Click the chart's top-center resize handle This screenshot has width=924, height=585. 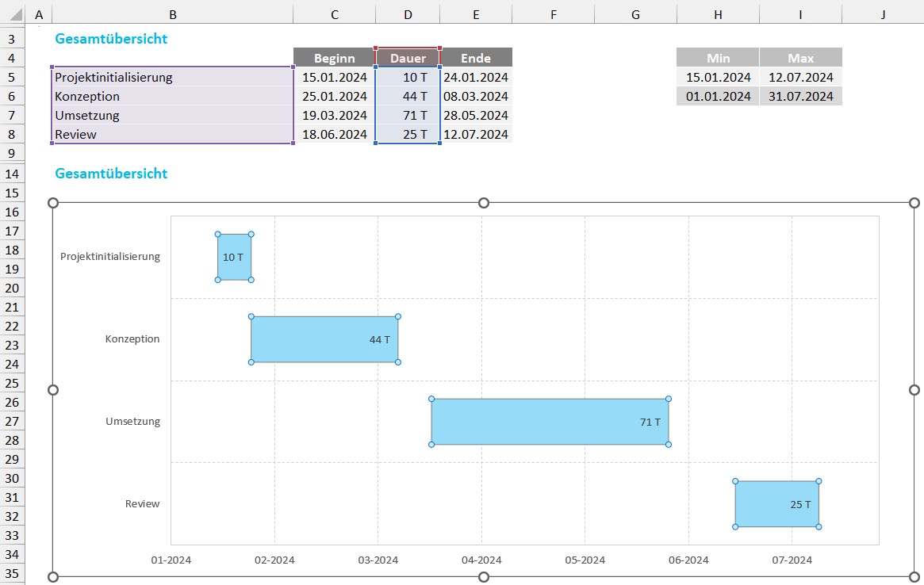484,203
